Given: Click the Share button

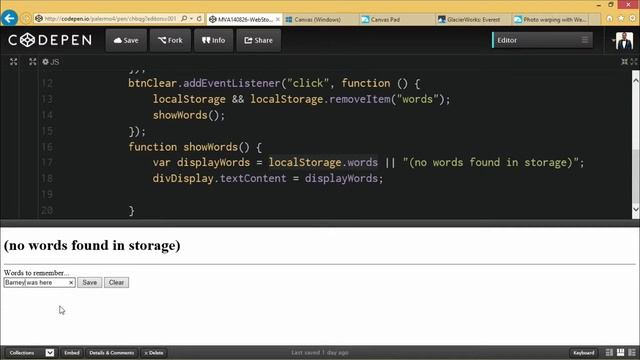Looking at the screenshot, I should tap(258, 40).
